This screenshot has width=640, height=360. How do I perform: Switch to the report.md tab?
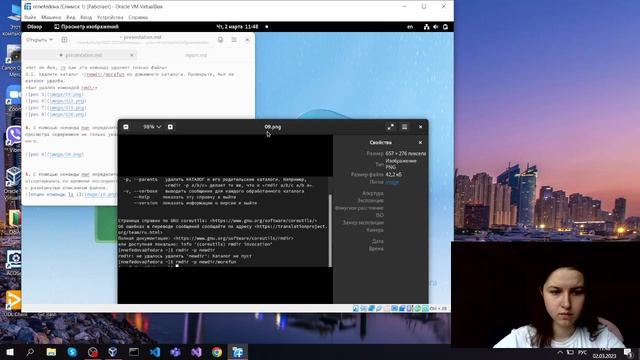coord(196,55)
